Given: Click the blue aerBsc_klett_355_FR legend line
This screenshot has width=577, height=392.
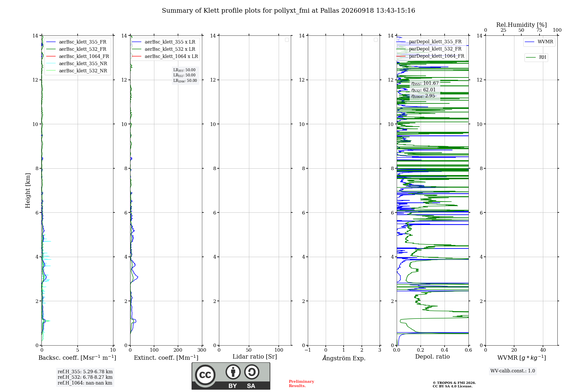Looking at the screenshot, I should (51, 42).
